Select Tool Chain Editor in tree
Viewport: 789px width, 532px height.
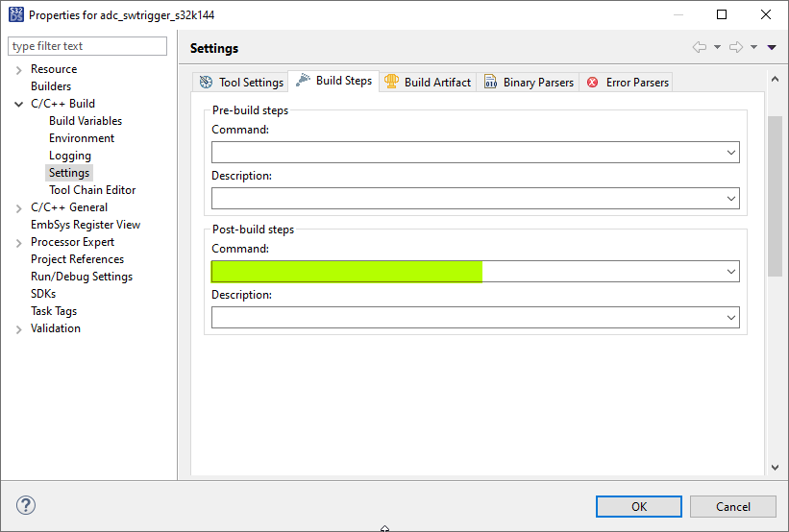tap(92, 190)
